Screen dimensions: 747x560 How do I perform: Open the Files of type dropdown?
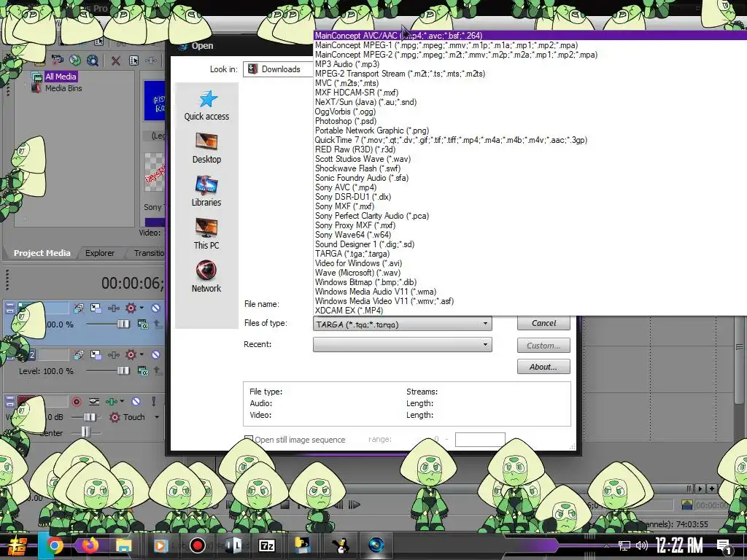(402, 324)
